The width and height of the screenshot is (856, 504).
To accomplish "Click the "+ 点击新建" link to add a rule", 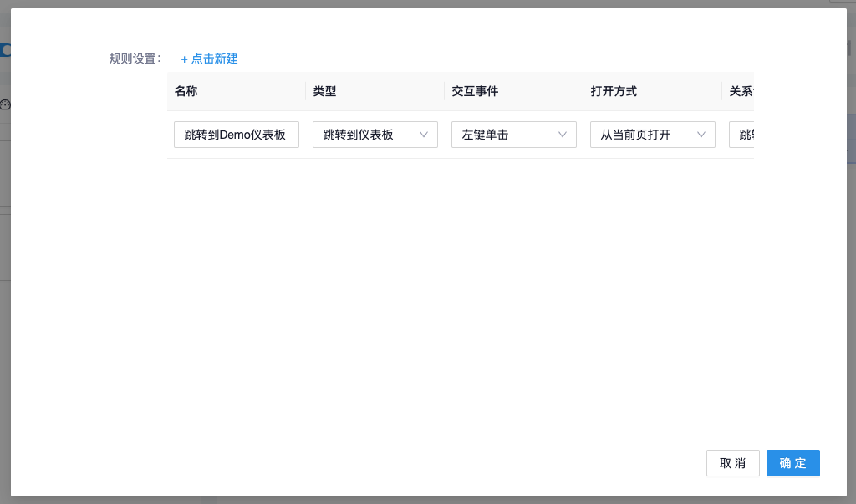I will (x=210, y=59).
